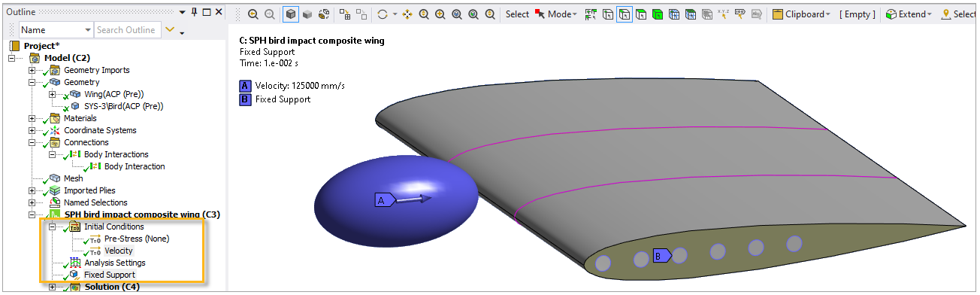The image size is (980, 295).
Task: Click the Box Zoom magnifier icon
Action: (x=440, y=14)
